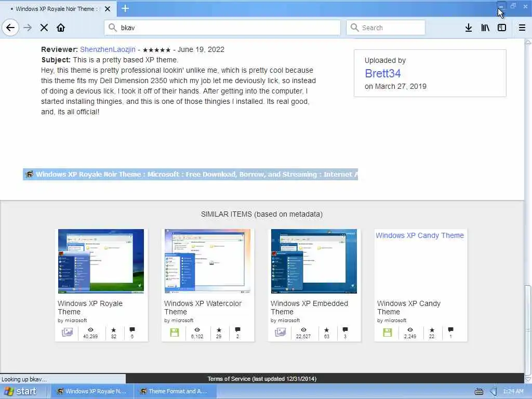Select the Windows XP Royale Noir Theme tab
The width and height of the screenshot is (532, 399).
(58, 9)
